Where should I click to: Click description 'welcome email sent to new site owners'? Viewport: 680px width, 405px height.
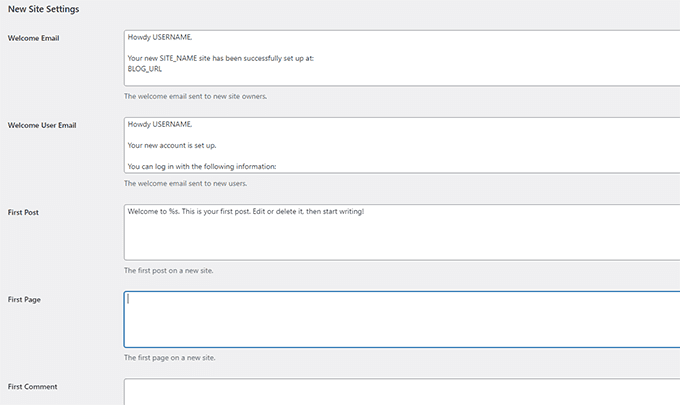196,96
